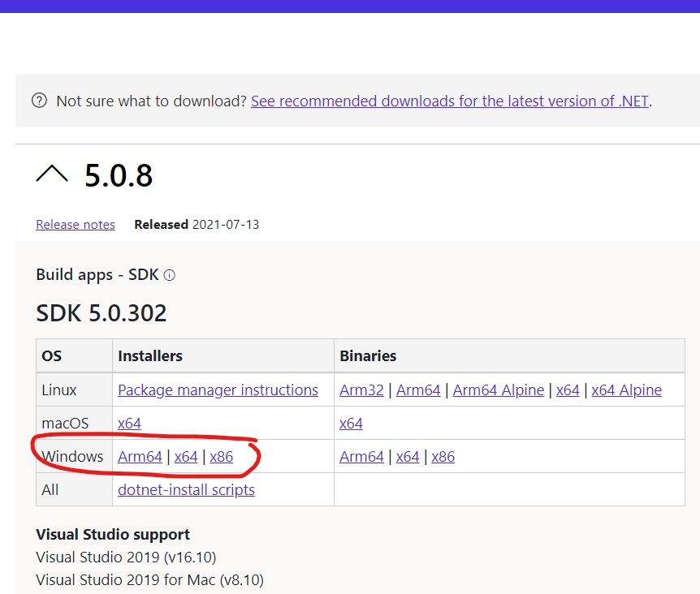Download macOS x64 installer

coord(129,424)
